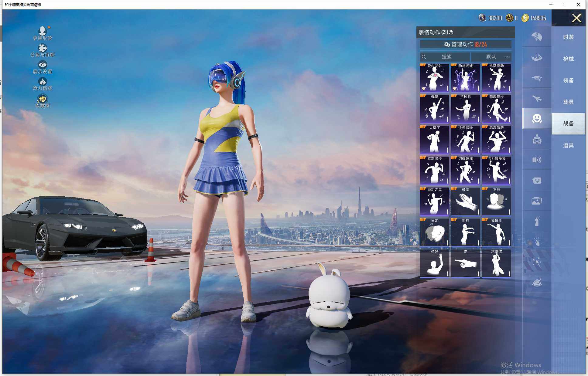Open the parachute skins category icon
This screenshot has width=588, height=376.
[x=537, y=37]
